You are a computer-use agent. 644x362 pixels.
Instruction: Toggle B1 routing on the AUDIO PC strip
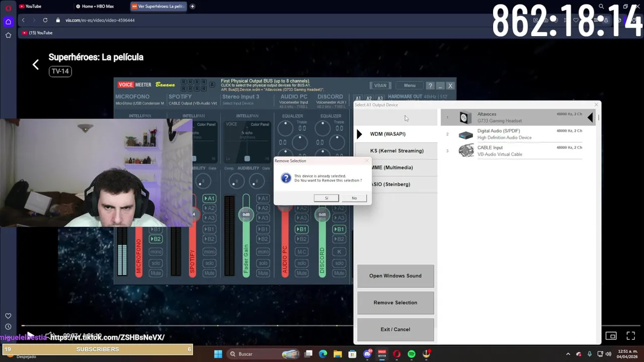301,229
